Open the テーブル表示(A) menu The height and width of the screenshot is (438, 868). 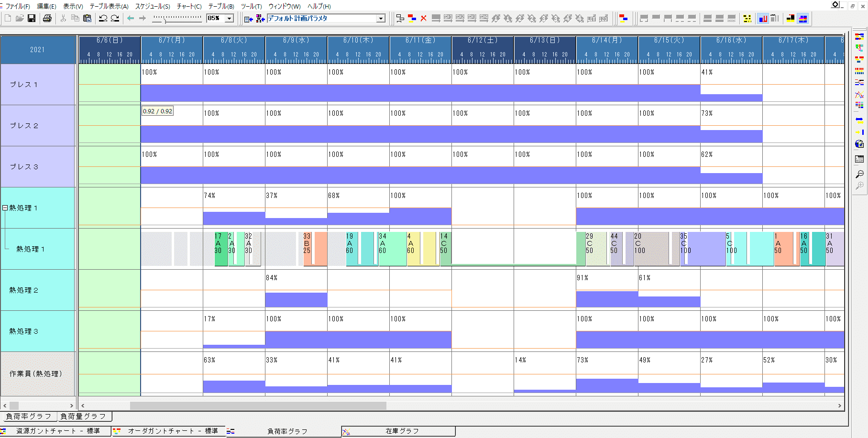click(x=109, y=6)
